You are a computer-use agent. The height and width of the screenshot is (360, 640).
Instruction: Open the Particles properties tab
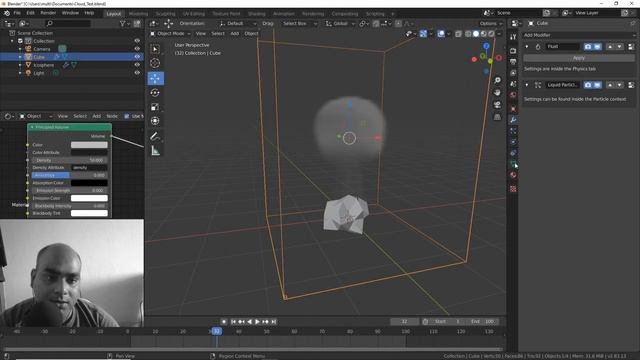(513, 131)
